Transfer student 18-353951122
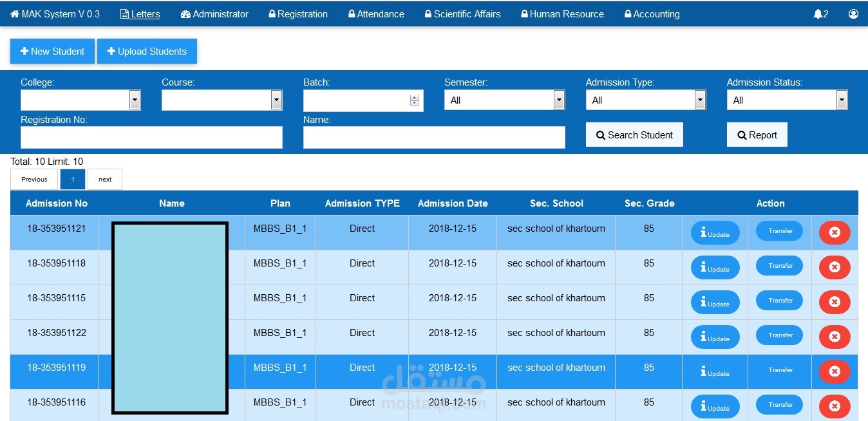Screen dimensions: 868x421 779,335
